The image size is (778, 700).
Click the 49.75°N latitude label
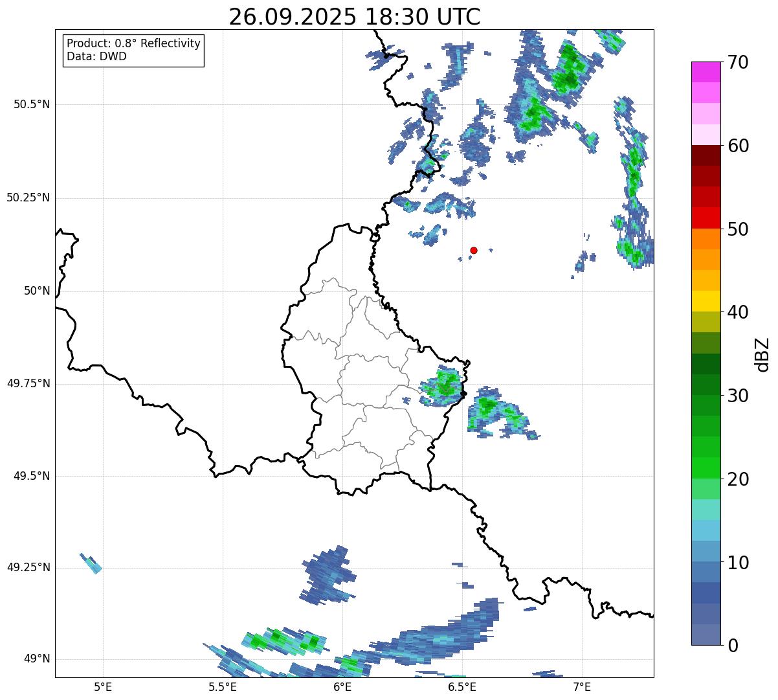pyautogui.click(x=28, y=383)
